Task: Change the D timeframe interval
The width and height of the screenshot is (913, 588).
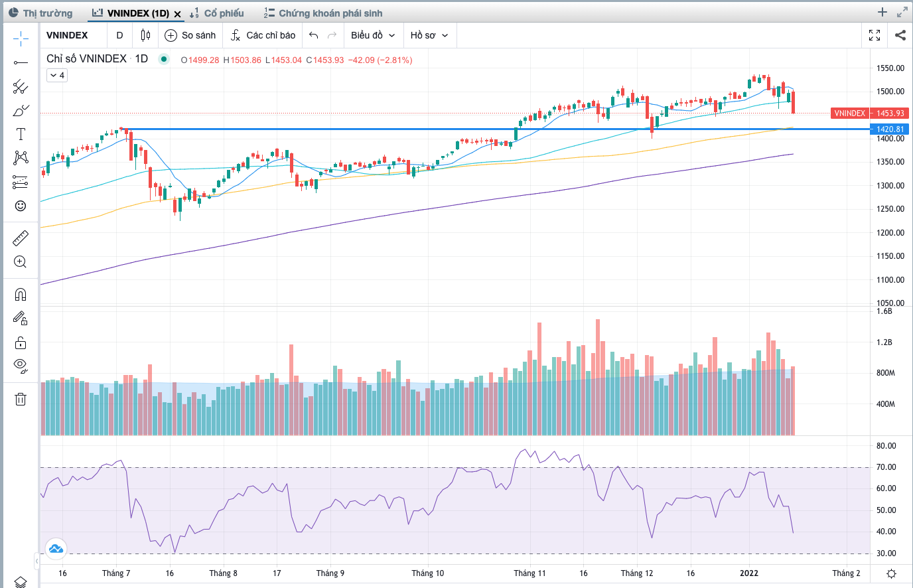Action: (119, 35)
